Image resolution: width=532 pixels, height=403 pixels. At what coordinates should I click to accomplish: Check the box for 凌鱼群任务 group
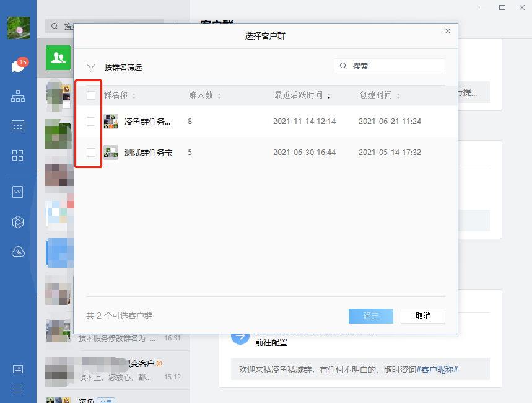[91, 122]
